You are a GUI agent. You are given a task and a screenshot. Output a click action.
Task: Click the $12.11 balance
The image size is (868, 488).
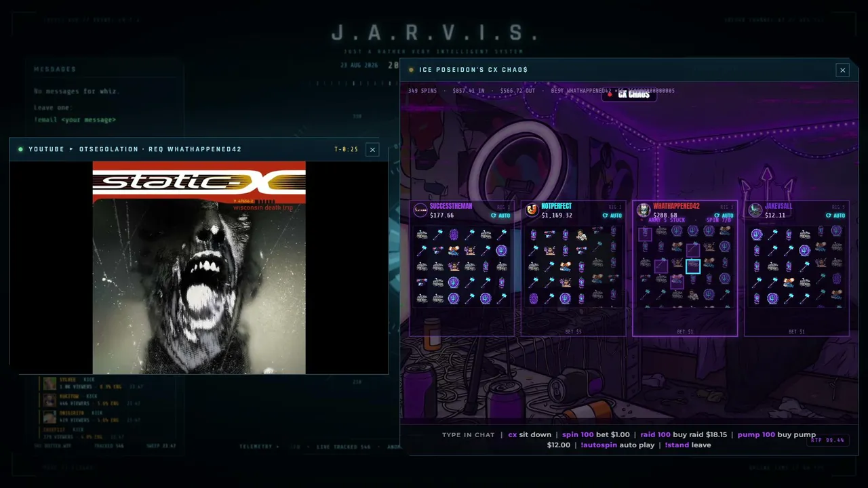775,216
